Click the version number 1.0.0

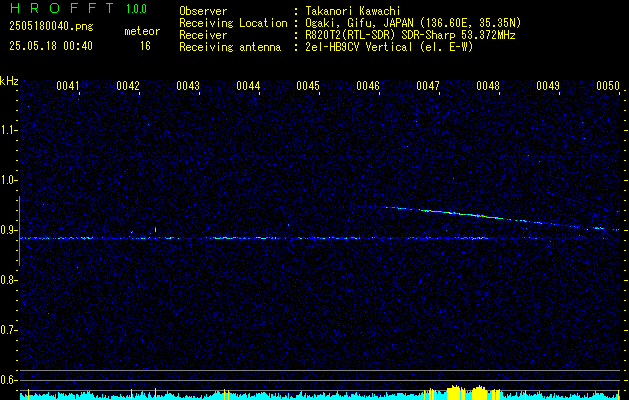click(136, 8)
